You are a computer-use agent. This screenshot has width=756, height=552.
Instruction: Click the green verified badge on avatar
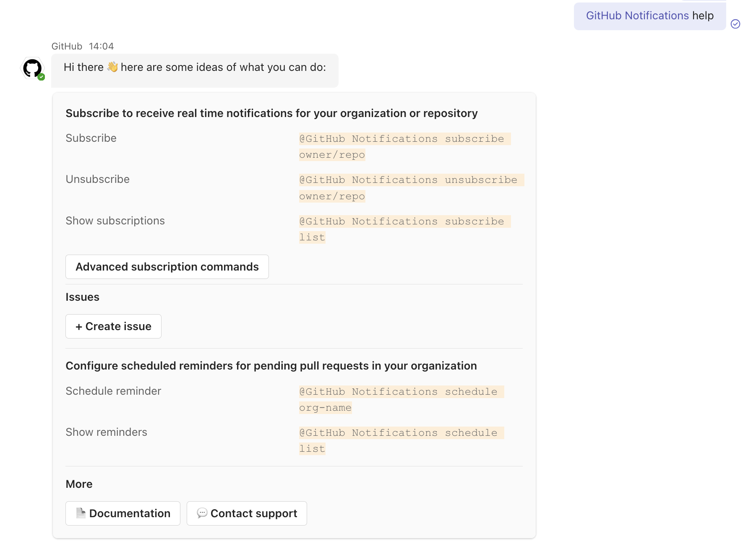41,77
